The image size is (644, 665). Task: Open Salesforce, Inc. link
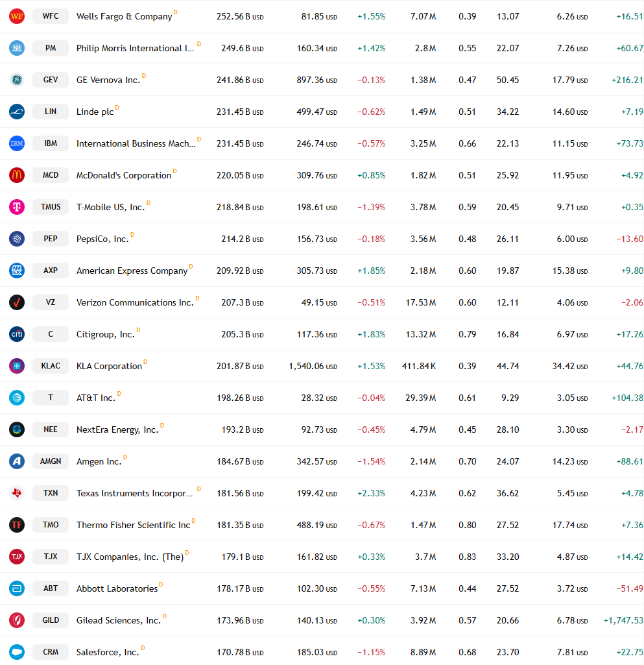pyautogui.click(x=108, y=653)
